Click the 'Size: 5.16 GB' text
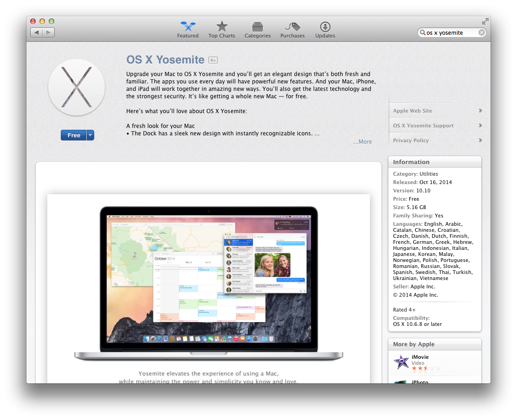517x420 pixels. [x=409, y=207]
